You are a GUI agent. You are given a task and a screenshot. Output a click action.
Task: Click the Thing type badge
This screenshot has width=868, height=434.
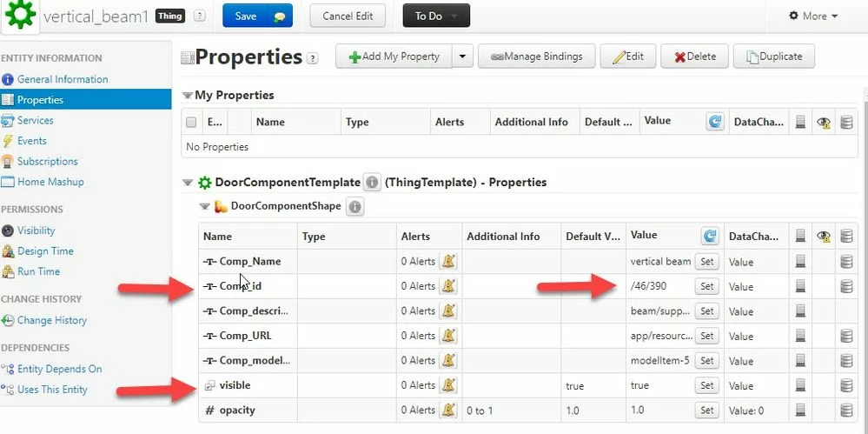click(170, 16)
